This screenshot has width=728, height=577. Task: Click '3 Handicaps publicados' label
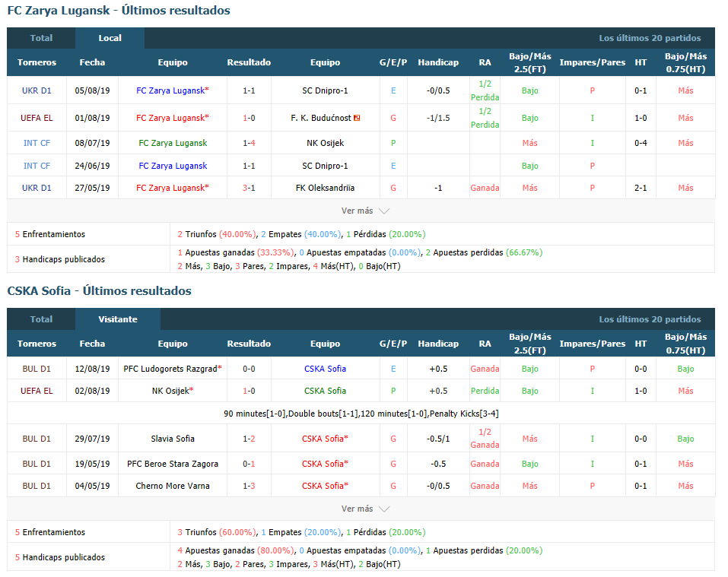coord(60,259)
